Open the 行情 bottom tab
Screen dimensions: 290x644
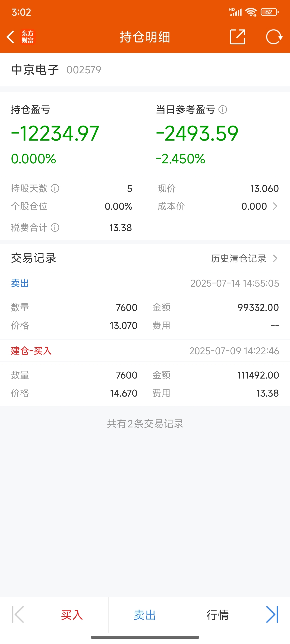click(218, 615)
